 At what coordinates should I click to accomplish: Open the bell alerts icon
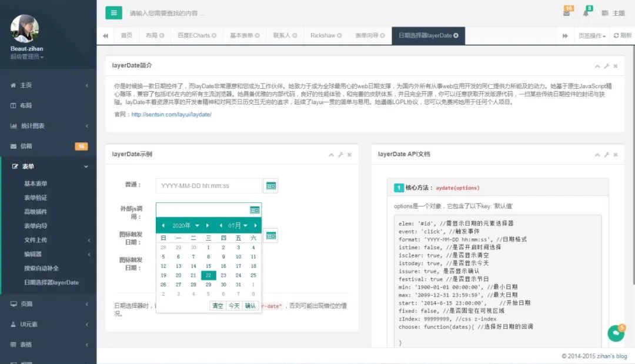[x=586, y=13]
